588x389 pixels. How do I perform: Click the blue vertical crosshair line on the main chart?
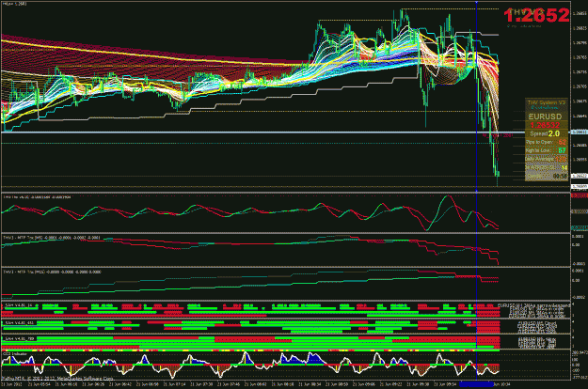(476, 97)
